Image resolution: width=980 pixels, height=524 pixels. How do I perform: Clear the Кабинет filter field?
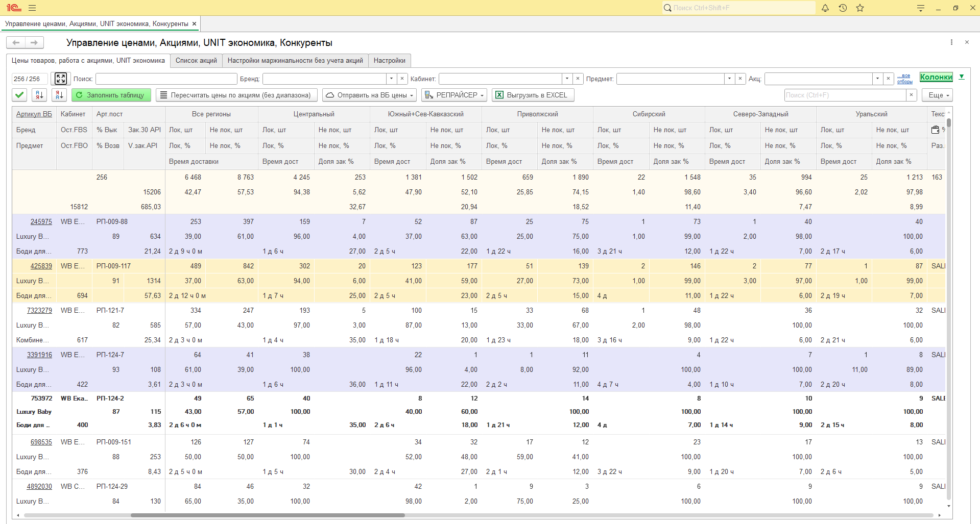click(x=578, y=79)
